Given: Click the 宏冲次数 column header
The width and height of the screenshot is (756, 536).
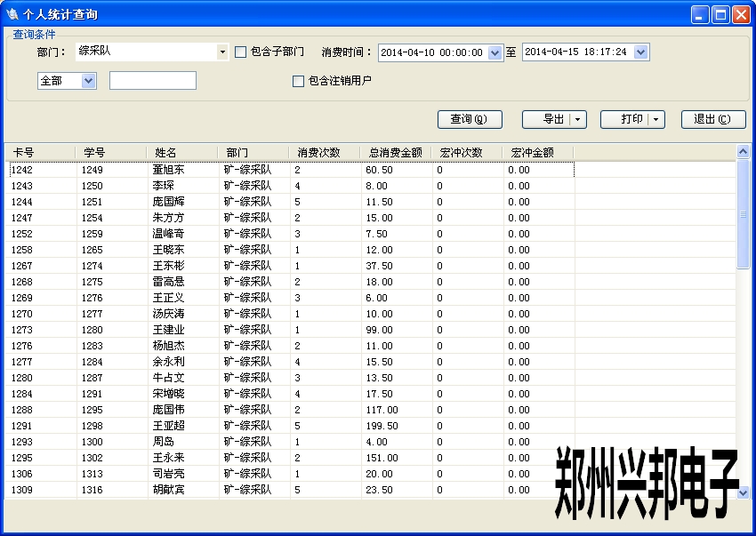Looking at the screenshot, I should (466, 153).
